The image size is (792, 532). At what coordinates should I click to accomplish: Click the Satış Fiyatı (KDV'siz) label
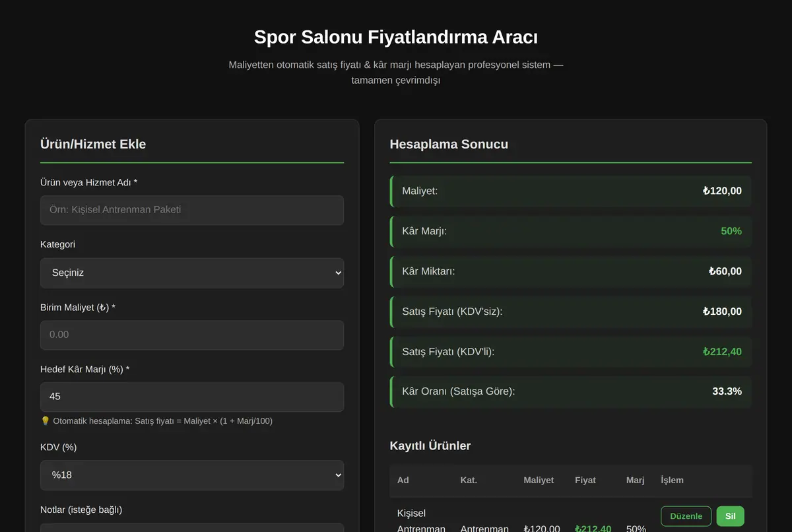click(x=452, y=312)
